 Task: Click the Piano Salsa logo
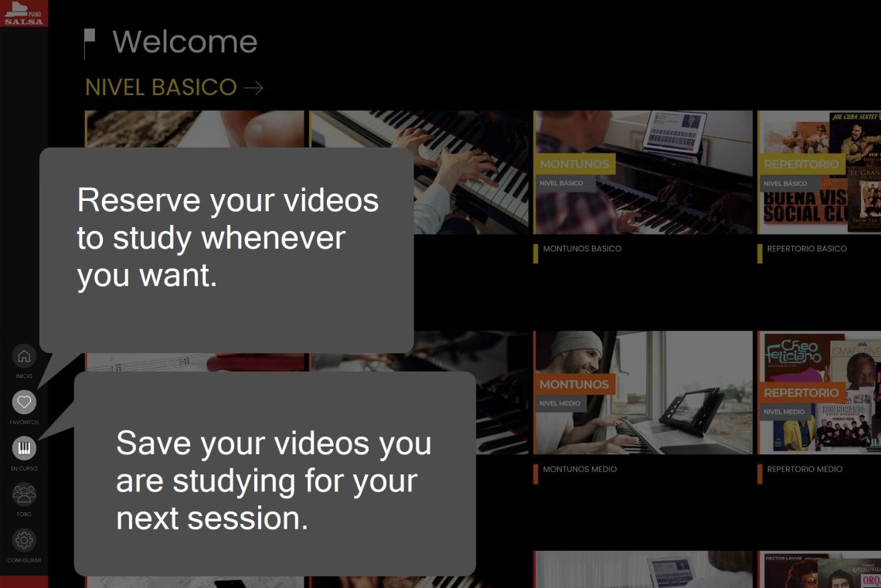click(x=24, y=13)
